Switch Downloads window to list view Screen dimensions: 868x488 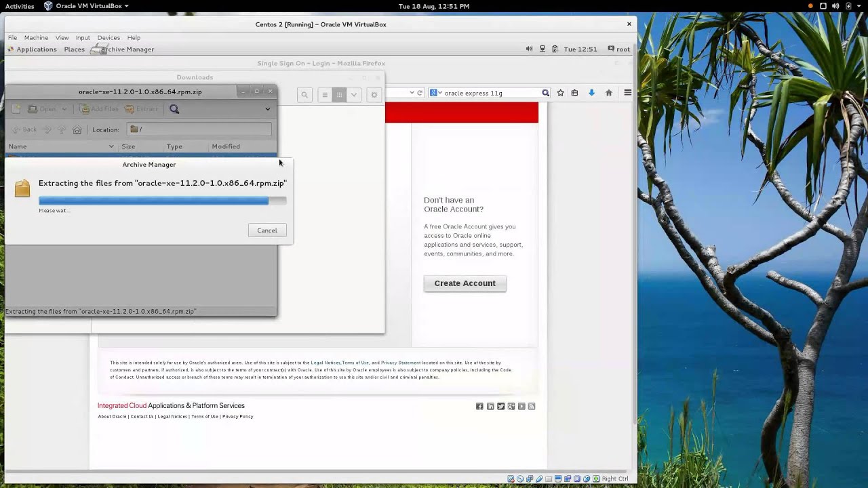pyautogui.click(x=325, y=95)
